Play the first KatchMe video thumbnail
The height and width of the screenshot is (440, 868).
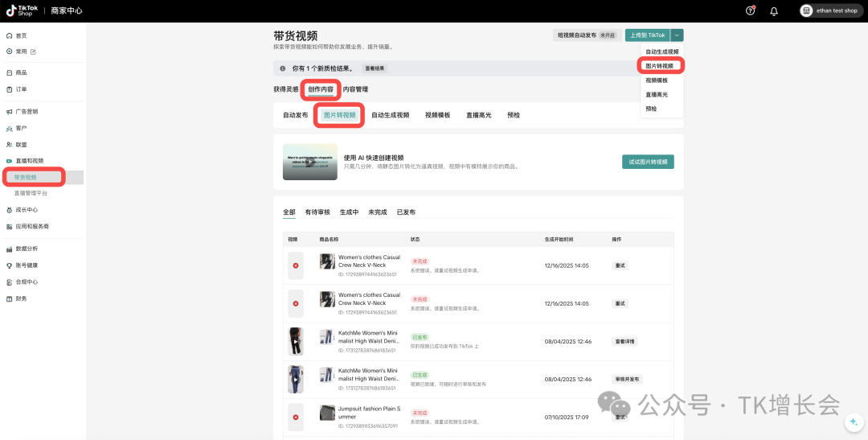pyautogui.click(x=296, y=341)
